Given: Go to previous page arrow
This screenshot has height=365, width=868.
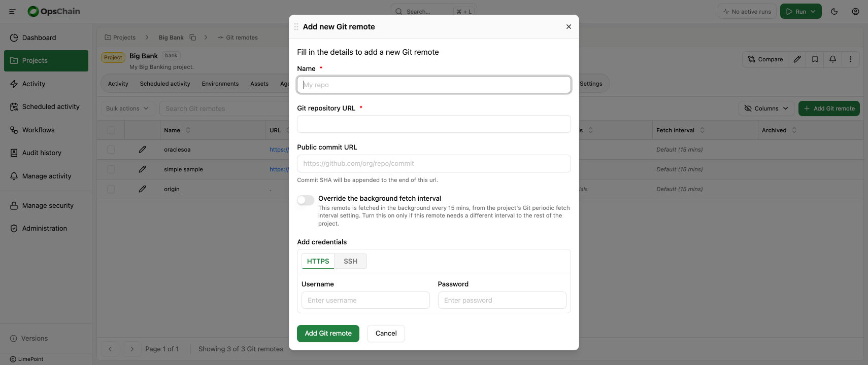Looking at the screenshot, I should 110,349.
